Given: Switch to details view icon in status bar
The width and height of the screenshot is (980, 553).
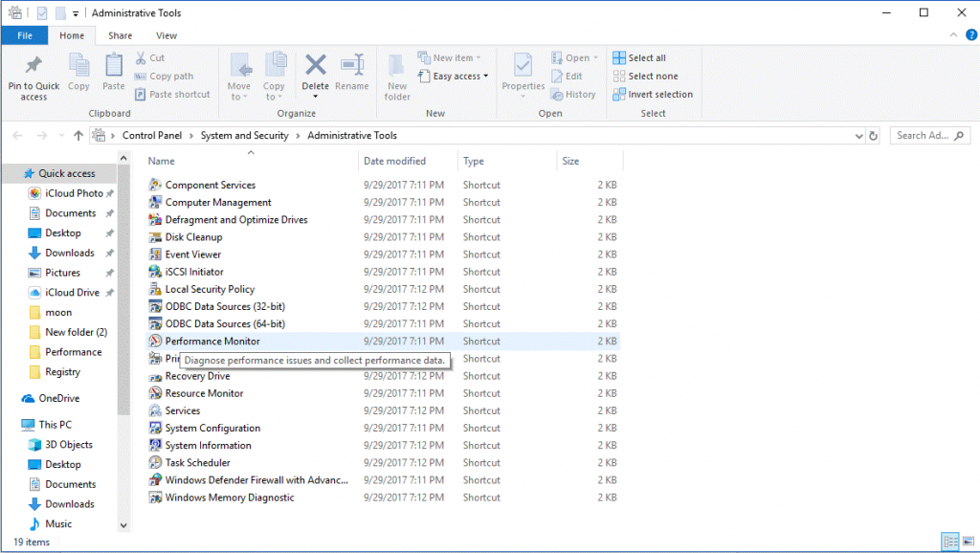Looking at the screenshot, I should coord(950,542).
